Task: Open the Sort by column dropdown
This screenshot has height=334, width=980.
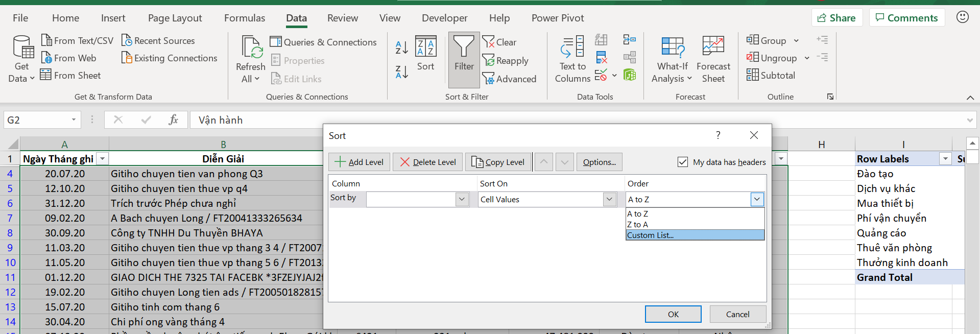Action: 462,199
